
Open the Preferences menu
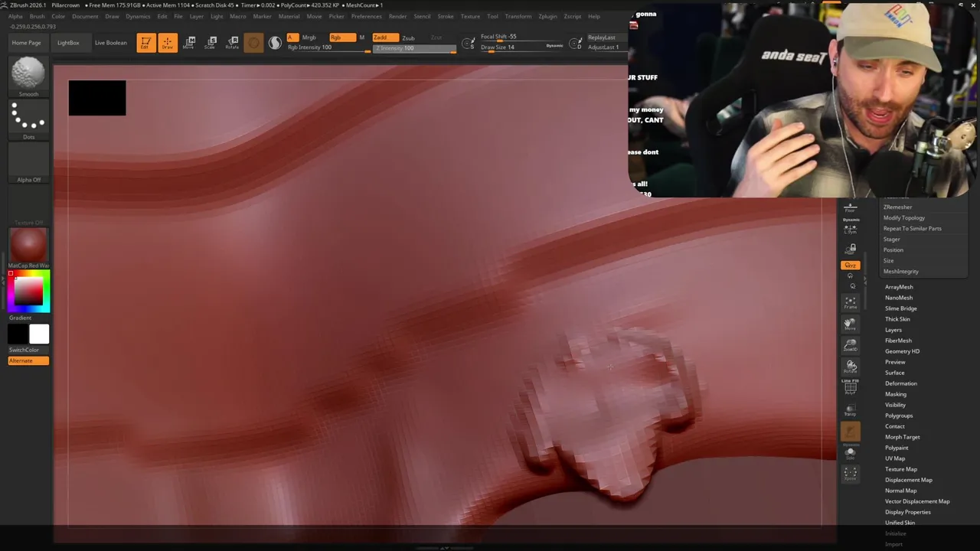[x=366, y=16]
